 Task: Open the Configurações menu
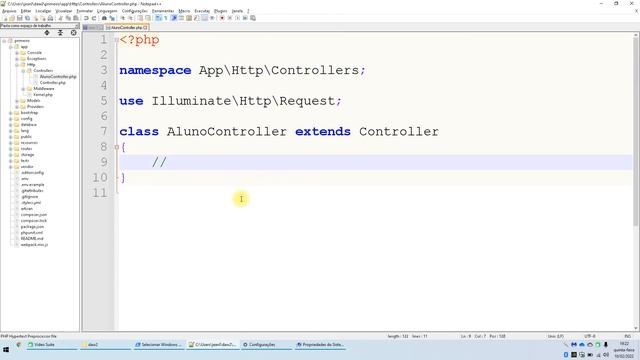click(135, 11)
